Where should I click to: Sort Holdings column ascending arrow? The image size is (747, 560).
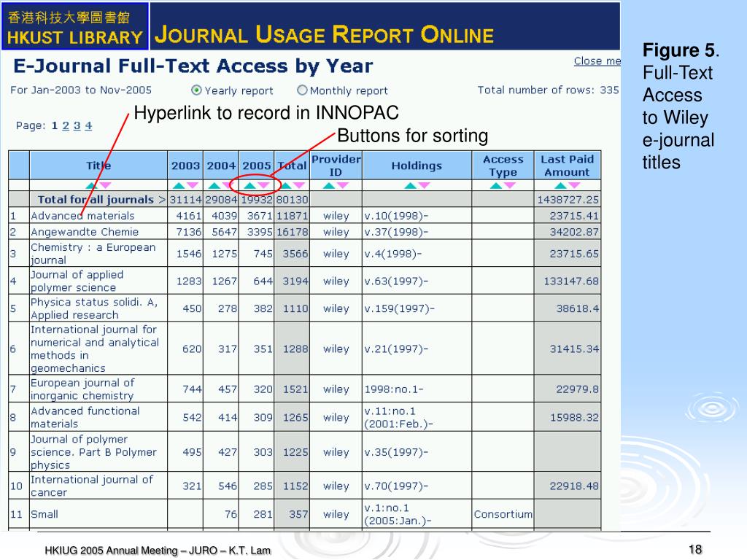click(x=410, y=185)
